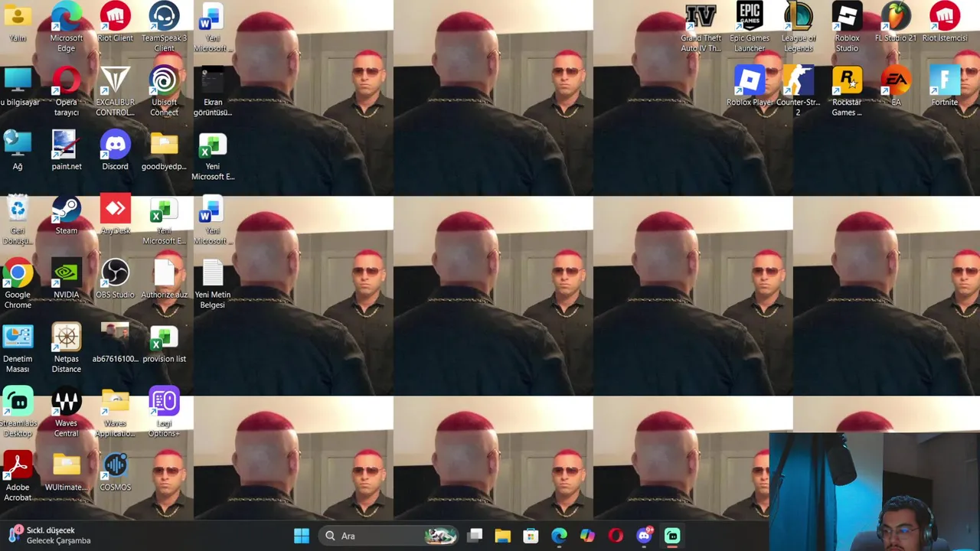Select WUltimate folder on desktop

point(67,471)
